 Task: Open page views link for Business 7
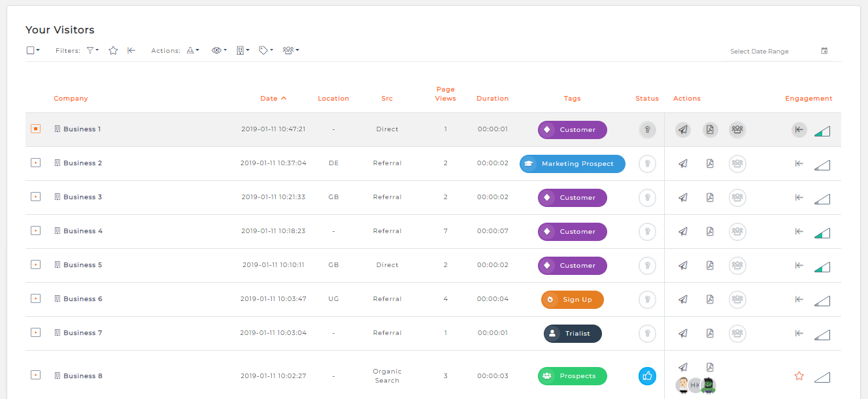(x=445, y=332)
